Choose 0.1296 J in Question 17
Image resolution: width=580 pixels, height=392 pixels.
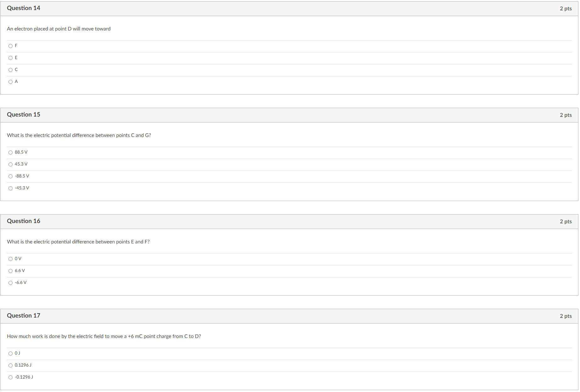(10, 365)
